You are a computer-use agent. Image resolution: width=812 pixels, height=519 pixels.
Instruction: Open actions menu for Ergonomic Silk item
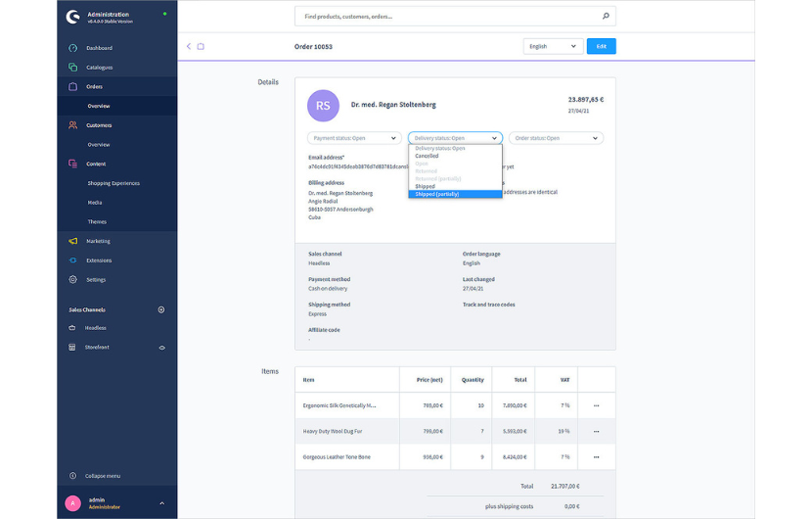pyautogui.click(x=596, y=405)
